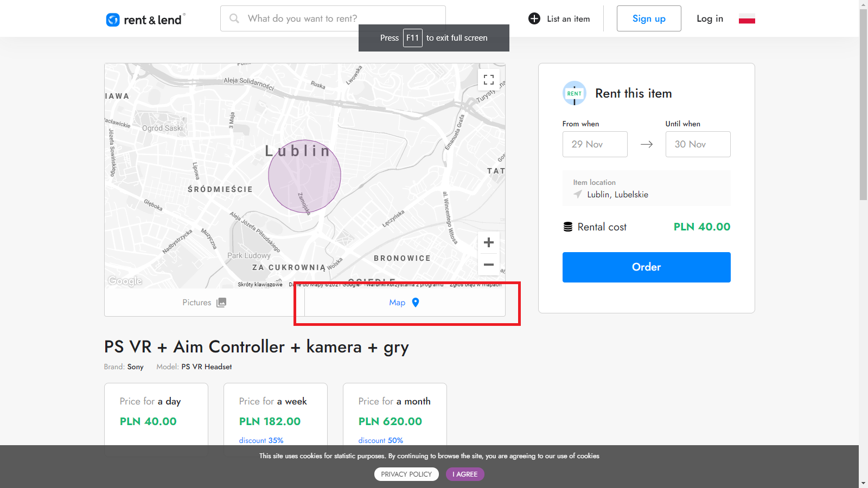Click the Price for a day card
868x488 pixels.
tap(156, 420)
